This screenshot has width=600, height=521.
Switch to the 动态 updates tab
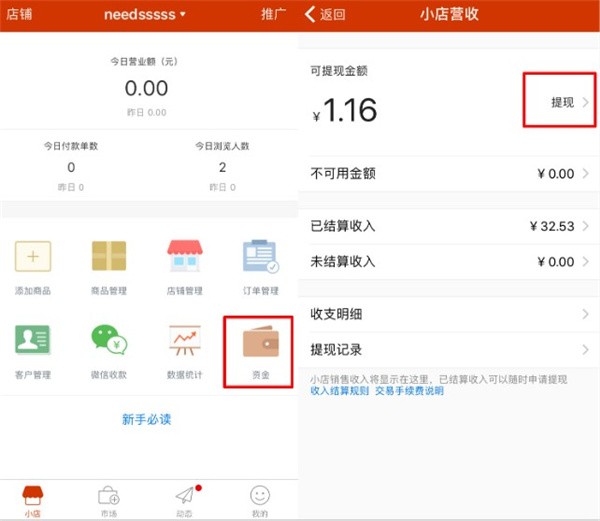pos(184,500)
